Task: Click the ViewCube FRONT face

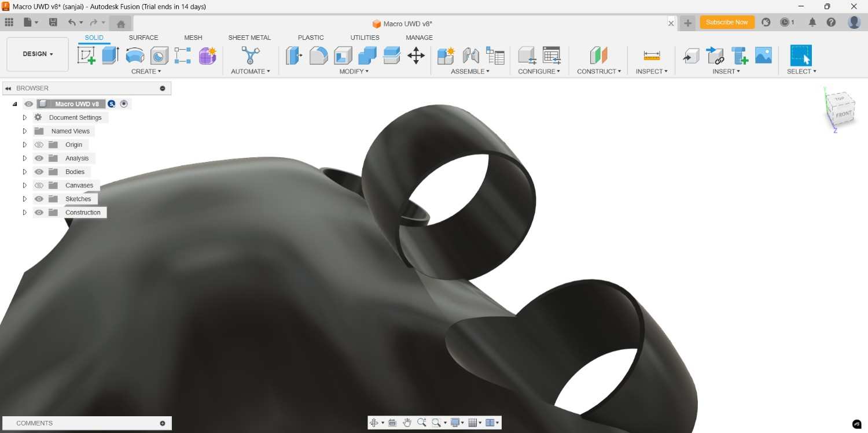Action: (x=843, y=114)
